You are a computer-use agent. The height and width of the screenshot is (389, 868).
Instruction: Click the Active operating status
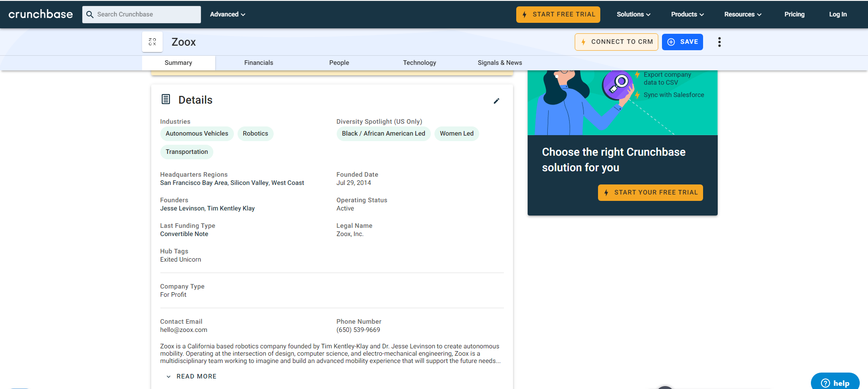(345, 209)
